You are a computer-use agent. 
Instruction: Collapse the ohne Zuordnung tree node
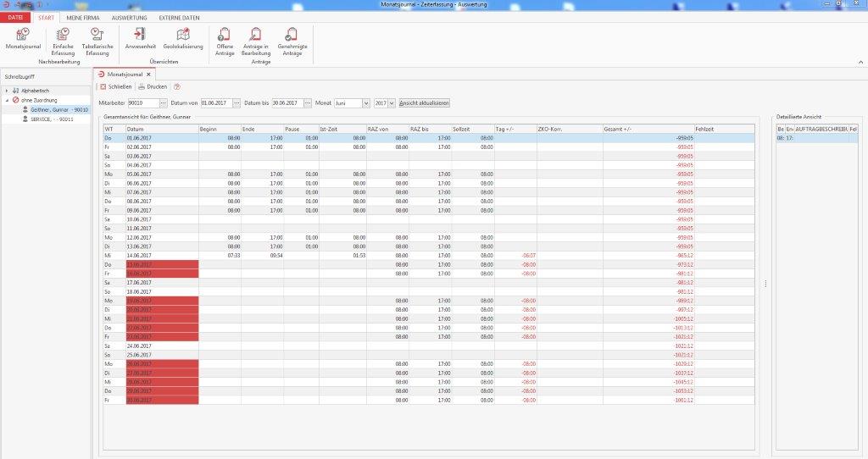coord(7,100)
